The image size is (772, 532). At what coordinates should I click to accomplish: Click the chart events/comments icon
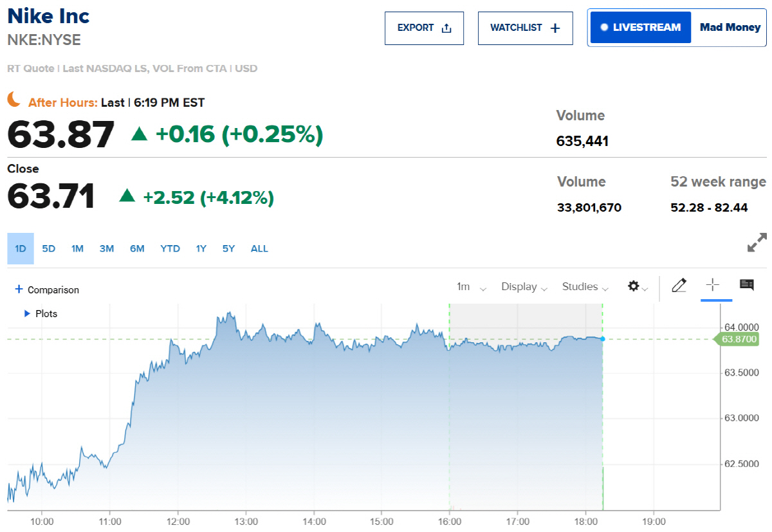(x=746, y=286)
